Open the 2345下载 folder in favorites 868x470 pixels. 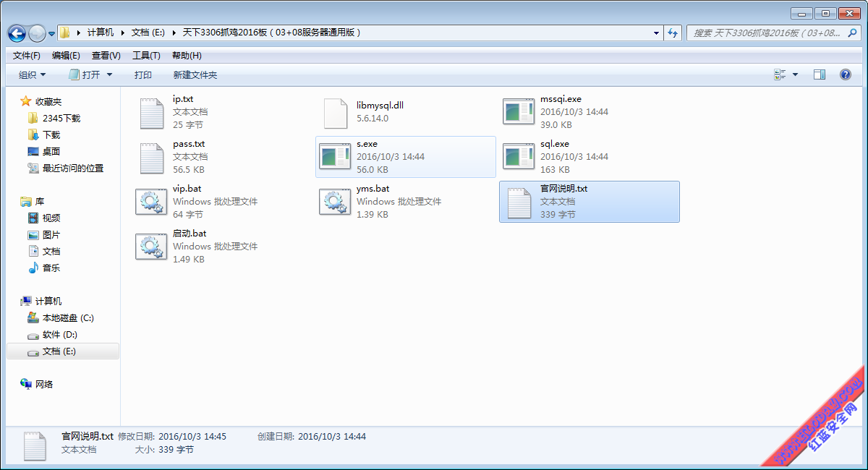(x=61, y=118)
